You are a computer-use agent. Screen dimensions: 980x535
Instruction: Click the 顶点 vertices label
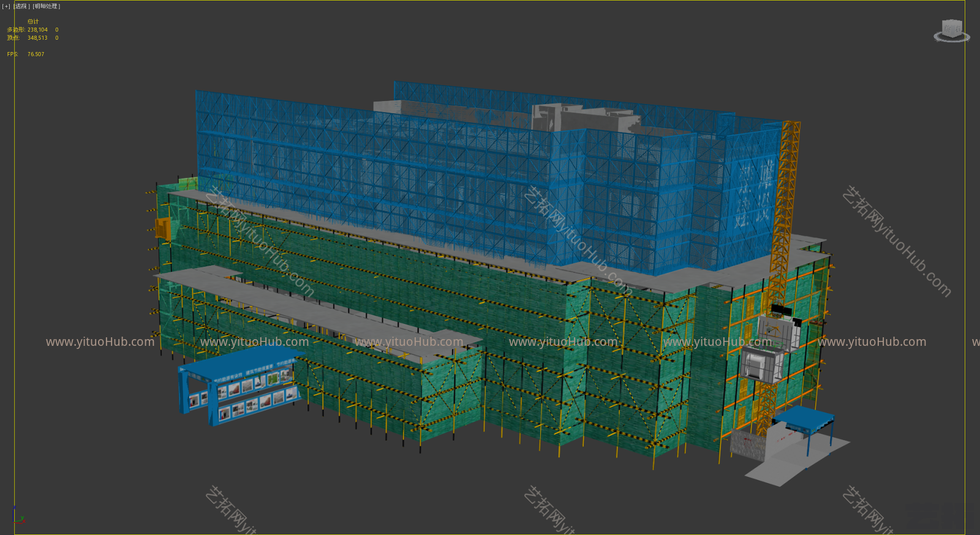pos(13,38)
